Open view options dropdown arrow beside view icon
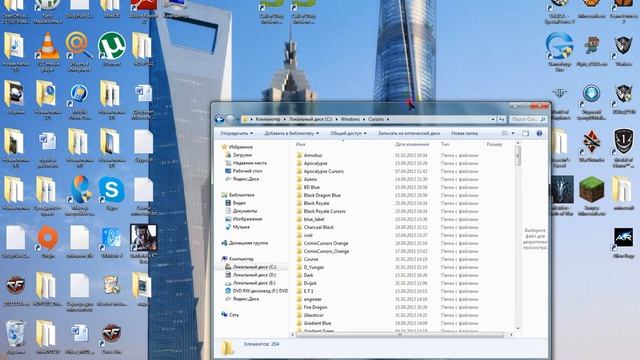 click(x=513, y=133)
